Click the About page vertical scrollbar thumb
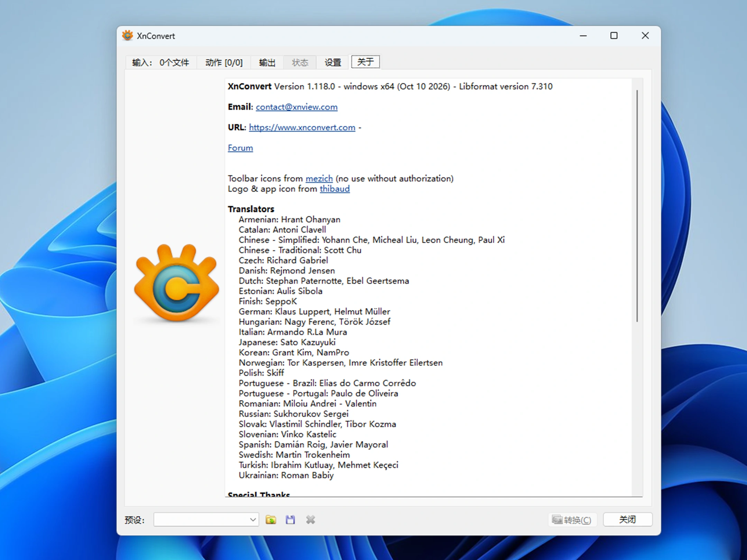This screenshot has height=560, width=747. tap(637, 206)
